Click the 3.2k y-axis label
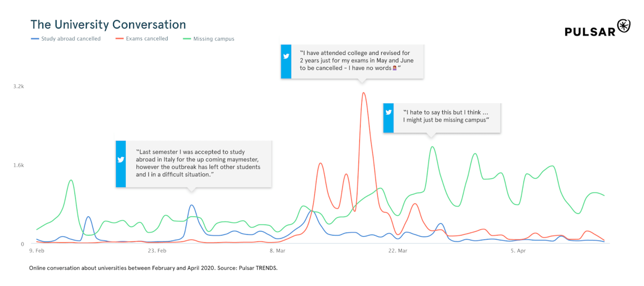Screen dimensions: 644x286 [19, 87]
